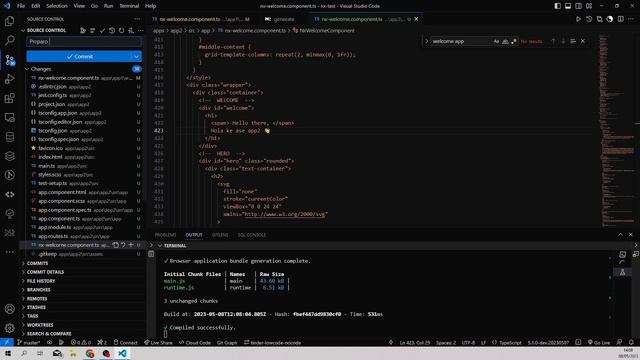Open the Search view in activity bar
The image size is (640, 360).
point(9,40)
